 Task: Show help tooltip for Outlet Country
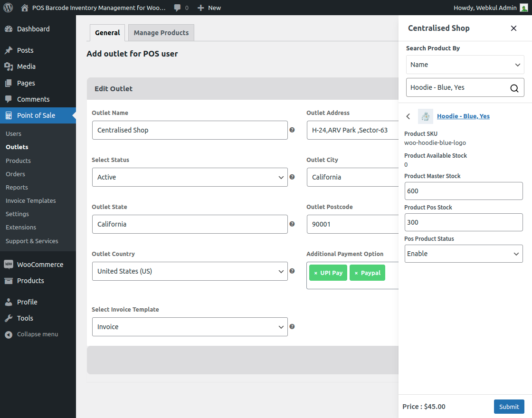click(292, 271)
